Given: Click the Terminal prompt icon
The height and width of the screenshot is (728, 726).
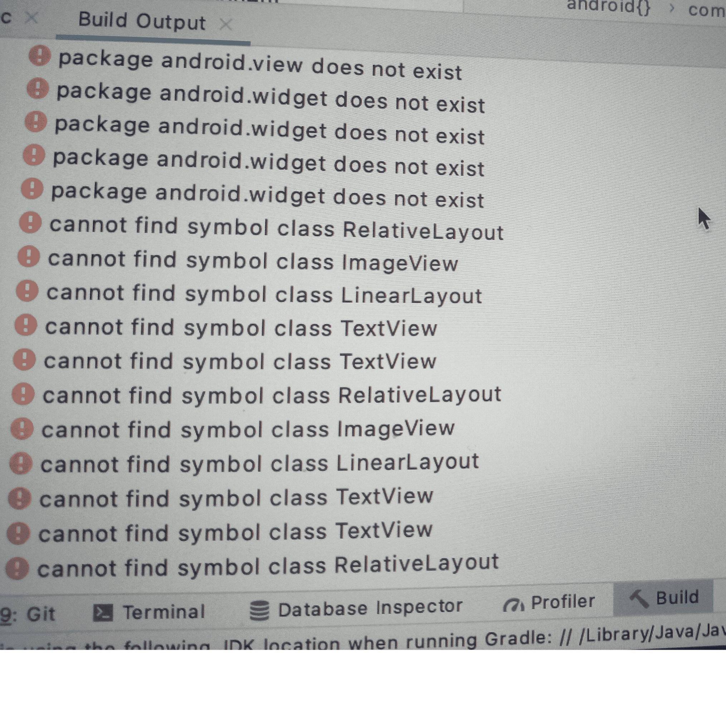Looking at the screenshot, I should pyautogui.click(x=102, y=613).
